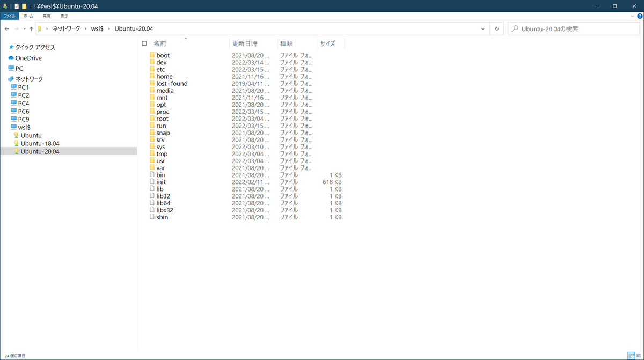Click the lost+found folder icon

point(152,83)
